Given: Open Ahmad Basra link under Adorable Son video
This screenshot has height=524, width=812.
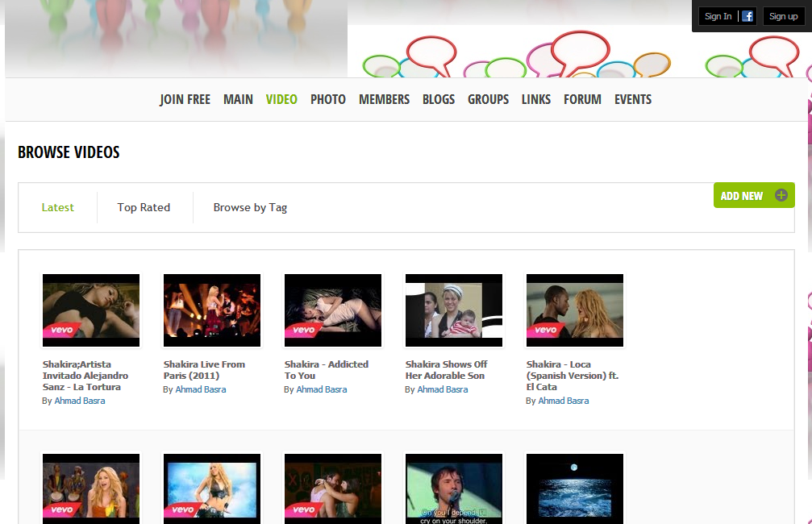Looking at the screenshot, I should (442, 389).
